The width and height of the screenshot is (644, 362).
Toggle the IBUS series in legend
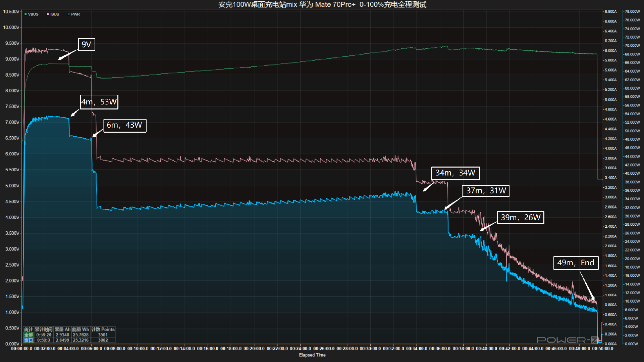tap(53, 14)
